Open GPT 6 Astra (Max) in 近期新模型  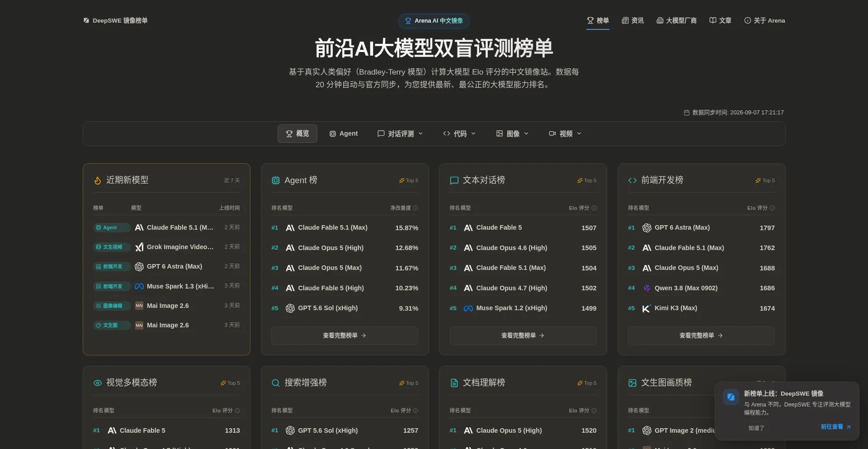166,266
